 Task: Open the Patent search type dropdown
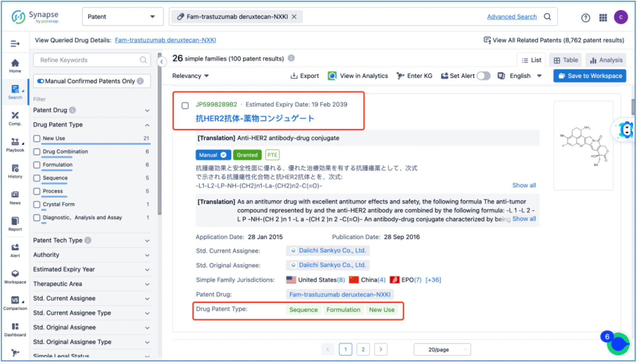tap(122, 17)
